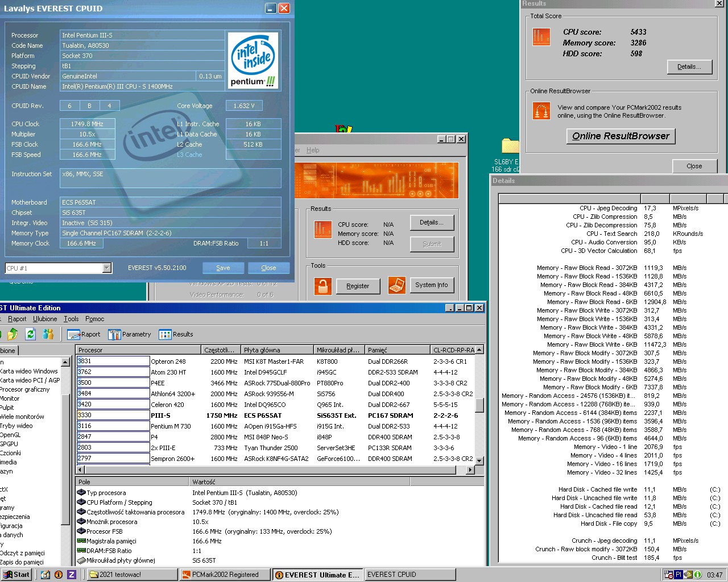728x582 pixels.
Task: Select the Opteron 248 benchmark row
Action: click(x=275, y=361)
